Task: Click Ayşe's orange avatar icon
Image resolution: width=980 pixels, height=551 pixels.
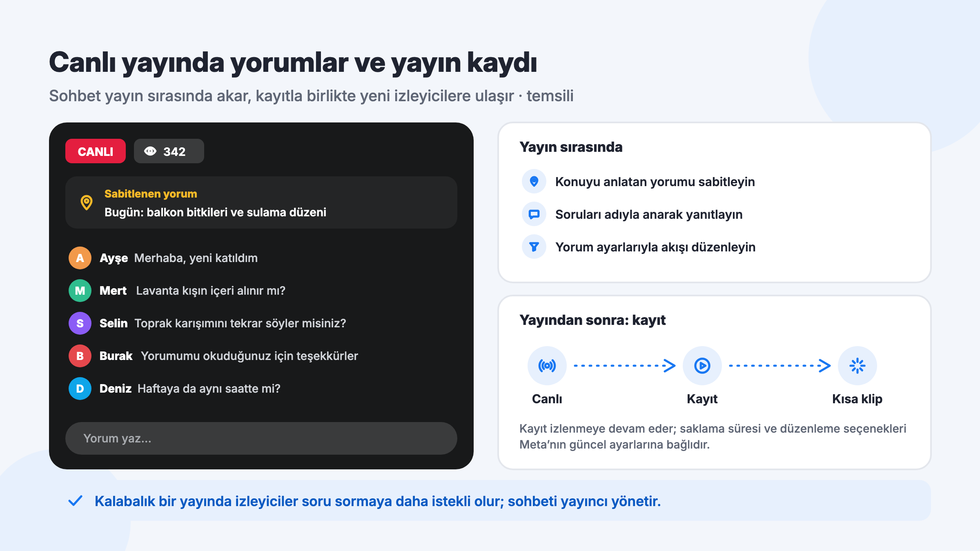Action: point(80,258)
